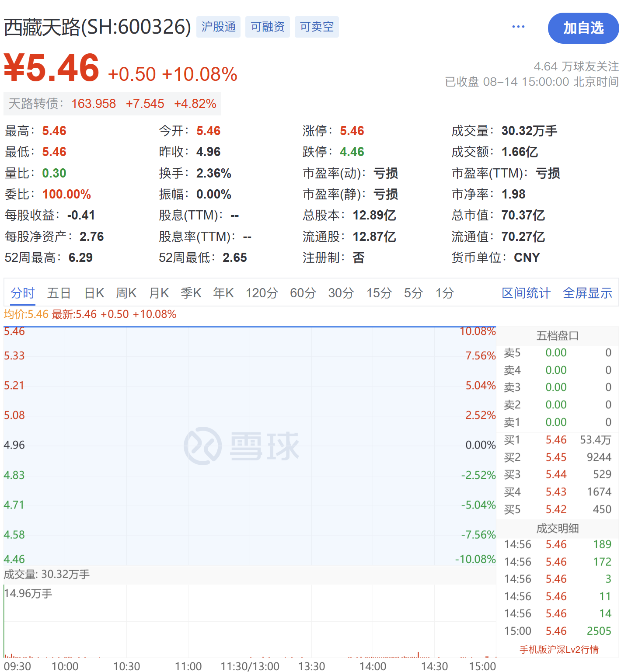Click the 14:56 trade of 189 lots
This screenshot has width=621, height=672.
point(558,544)
